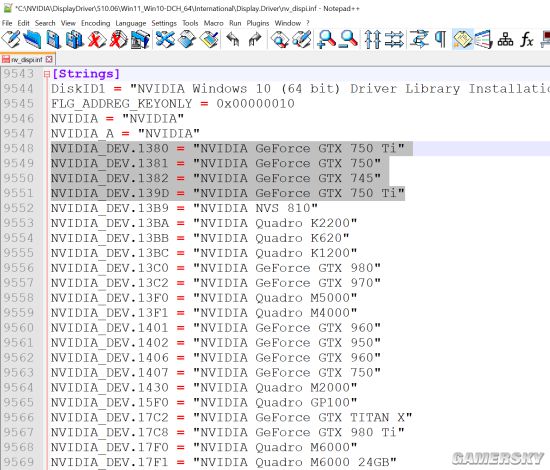Click the Quadro M6000 24GB line
Image resolution: width=550 pixels, height=470 pixels.
(x=223, y=462)
